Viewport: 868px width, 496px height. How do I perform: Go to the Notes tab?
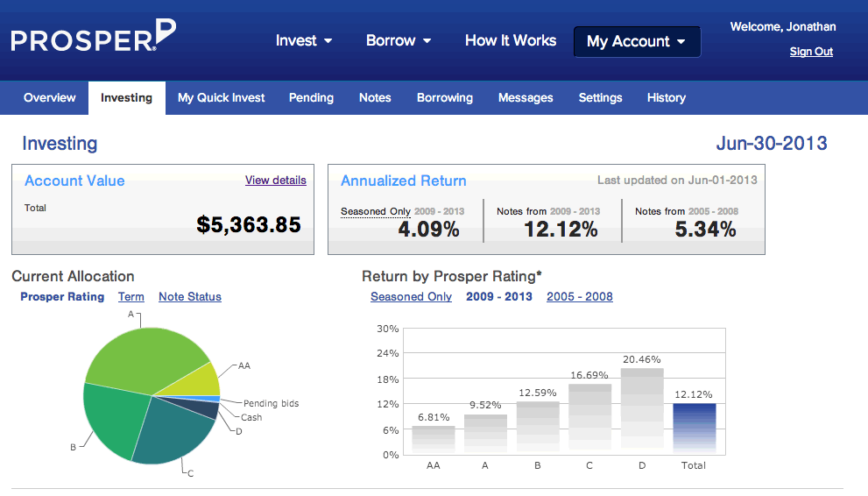coord(375,98)
